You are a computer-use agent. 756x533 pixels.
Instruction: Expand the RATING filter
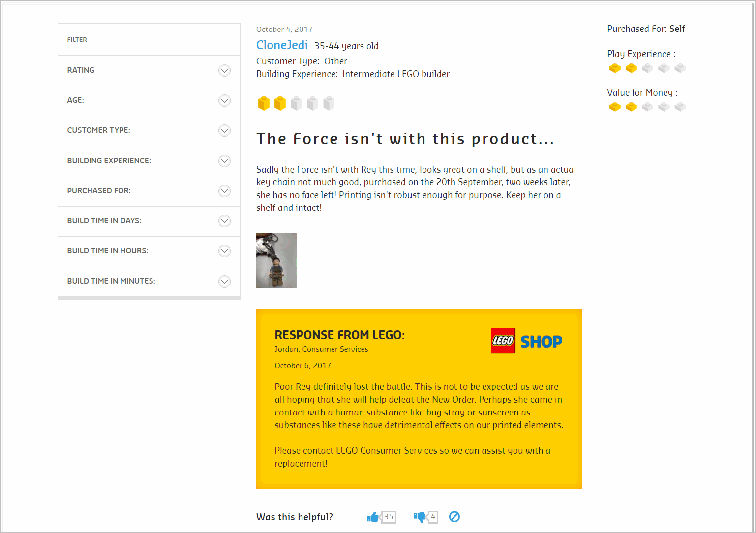pos(224,70)
